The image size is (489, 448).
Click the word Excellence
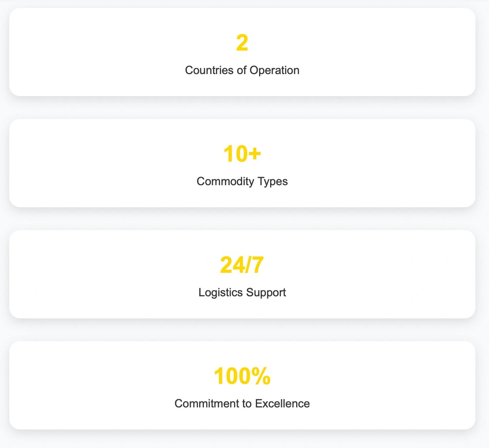click(x=282, y=403)
